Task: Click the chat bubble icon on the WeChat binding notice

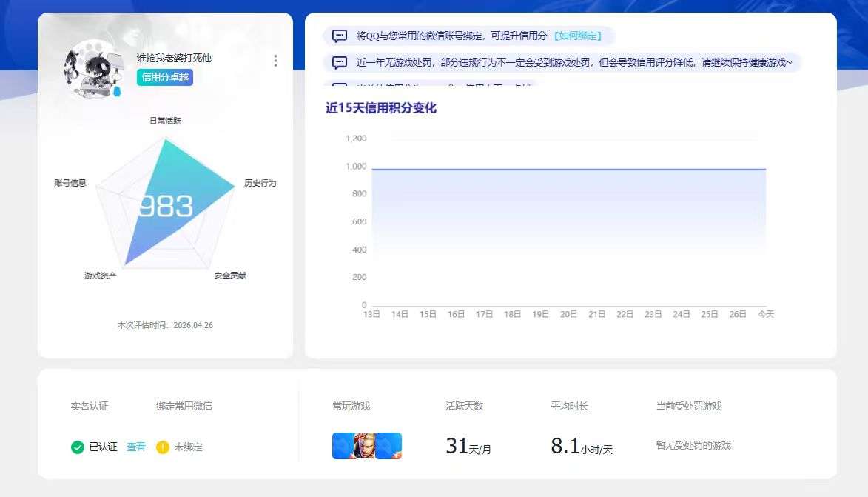Action: click(x=340, y=36)
